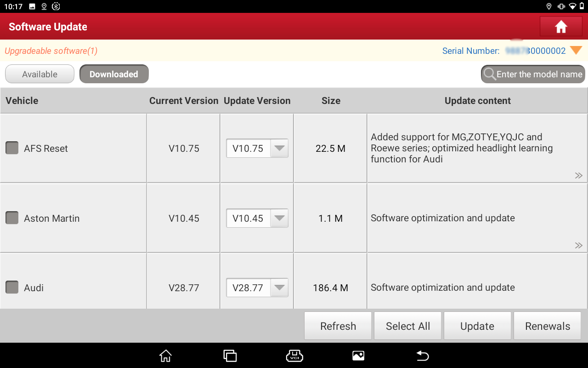Tap the home icon in red header
Image resolution: width=588 pixels, height=368 pixels.
pos(560,27)
